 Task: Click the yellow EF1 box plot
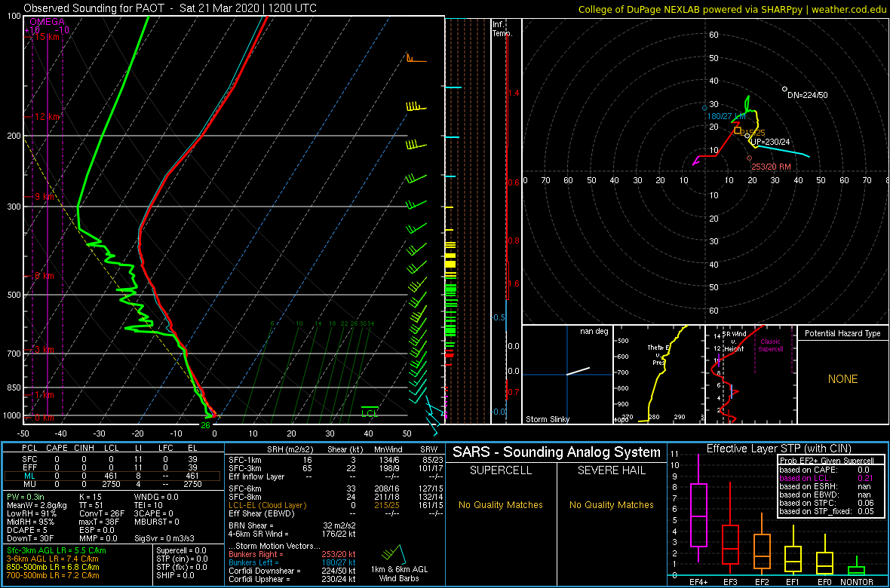(794, 559)
